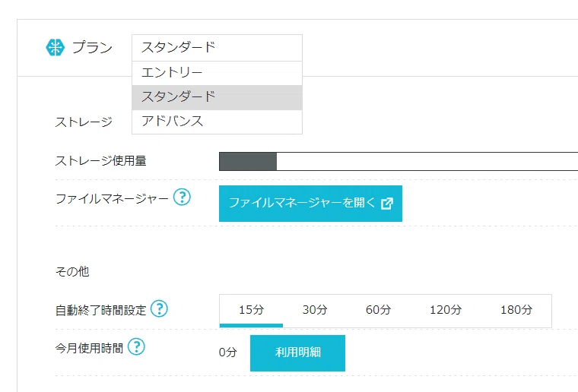Set auto-shutdown time to 180分

(x=516, y=310)
